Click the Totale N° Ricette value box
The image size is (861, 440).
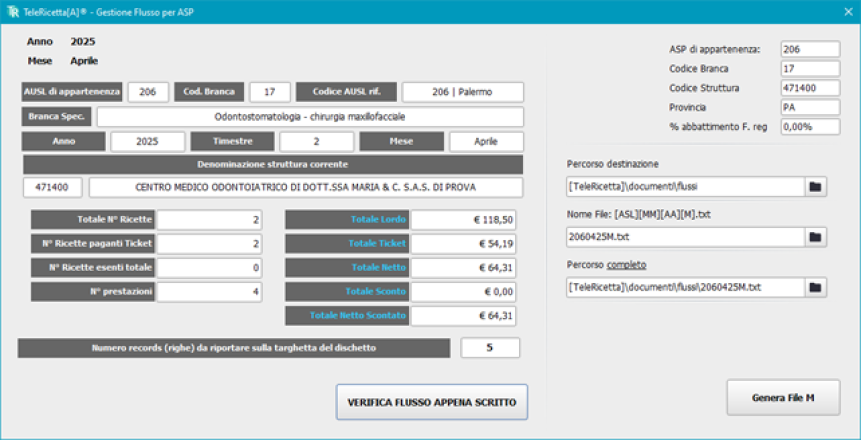pyautogui.click(x=209, y=220)
